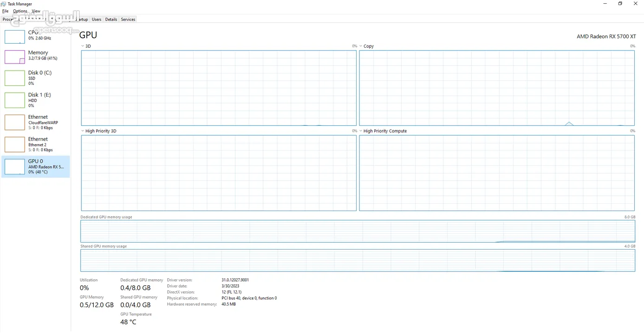Click the 3D engine usage graph
Image resolution: width=644 pixels, height=334 pixels.
pos(219,88)
